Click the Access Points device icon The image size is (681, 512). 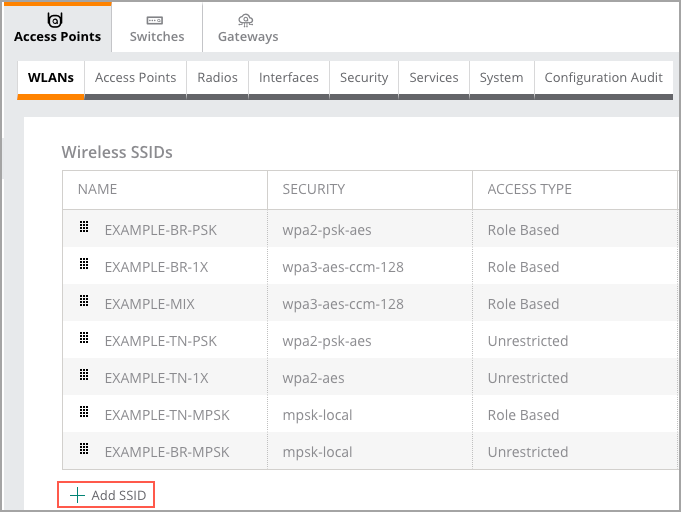click(55, 20)
